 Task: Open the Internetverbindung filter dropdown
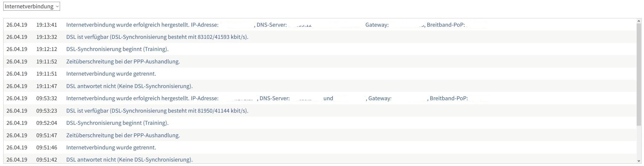point(32,6)
